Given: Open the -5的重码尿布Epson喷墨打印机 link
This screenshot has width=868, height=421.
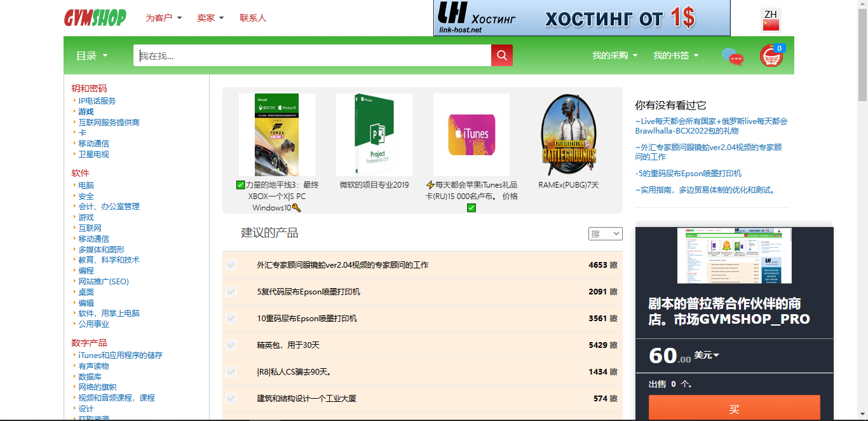Looking at the screenshot, I should (x=688, y=174).
